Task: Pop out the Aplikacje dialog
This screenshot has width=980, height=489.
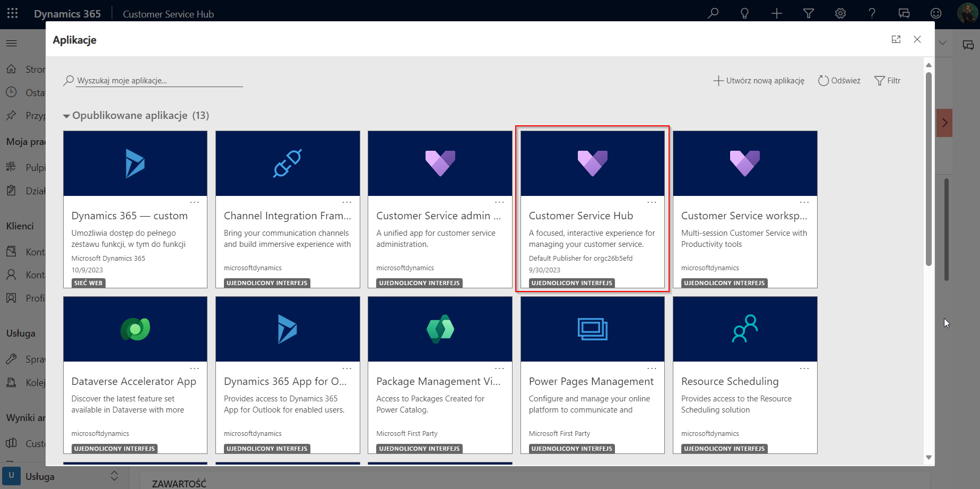Action: click(x=896, y=39)
